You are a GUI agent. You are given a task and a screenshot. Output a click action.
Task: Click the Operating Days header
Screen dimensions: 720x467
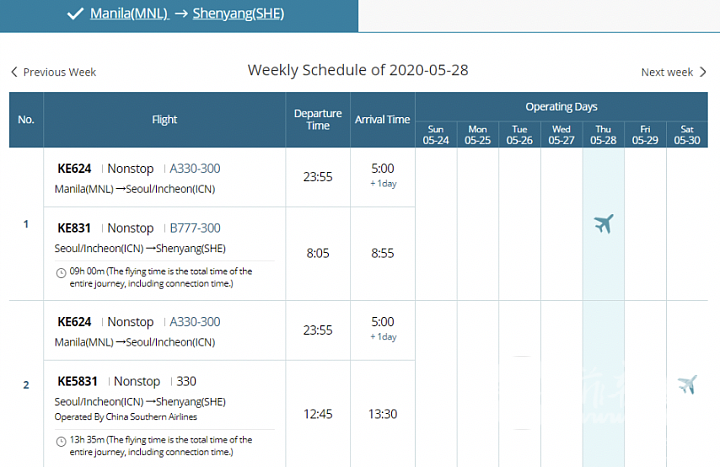click(562, 107)
